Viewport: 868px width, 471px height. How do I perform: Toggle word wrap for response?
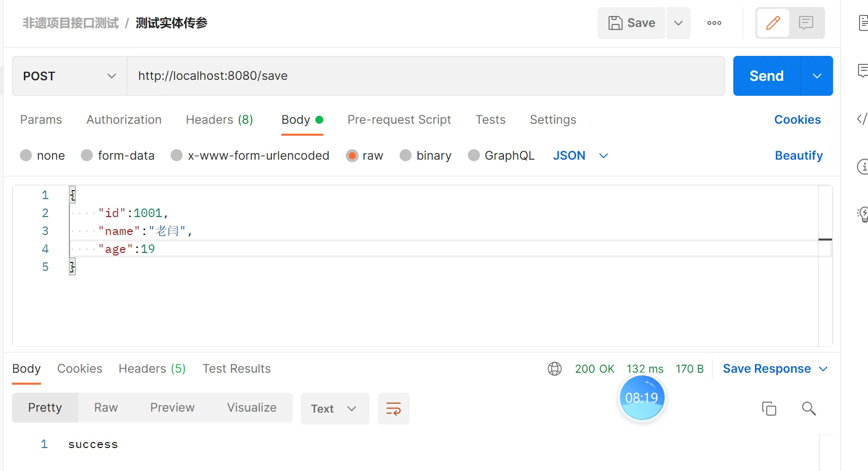coord(394,409)
